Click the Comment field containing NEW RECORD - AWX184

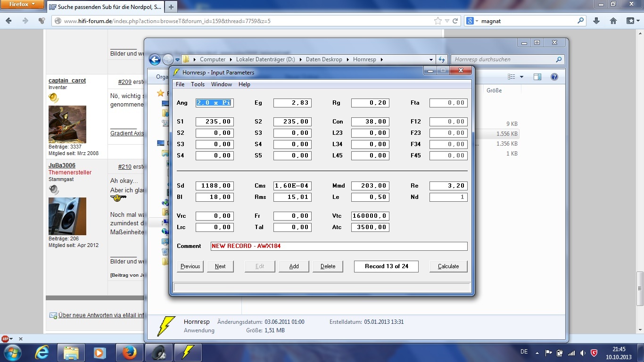(339, 246)
